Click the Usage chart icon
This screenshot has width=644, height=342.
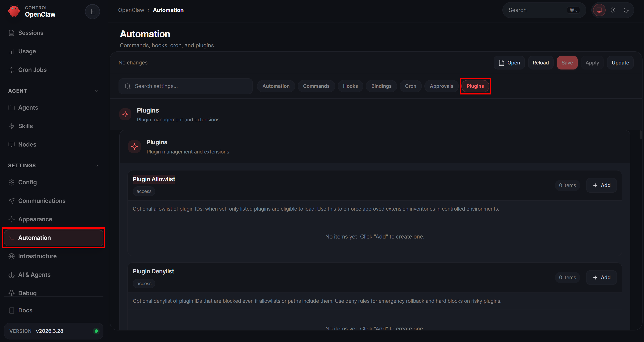(x=12, y=51)
